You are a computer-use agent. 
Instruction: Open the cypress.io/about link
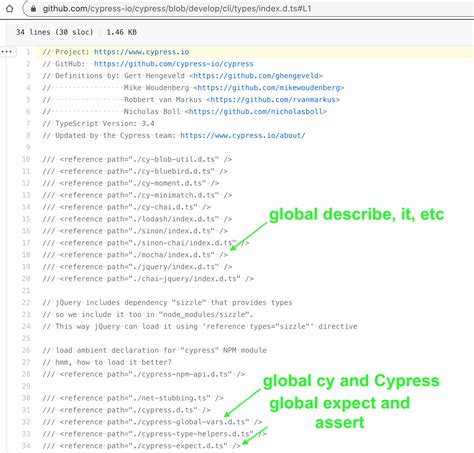[x=243, y=136]
